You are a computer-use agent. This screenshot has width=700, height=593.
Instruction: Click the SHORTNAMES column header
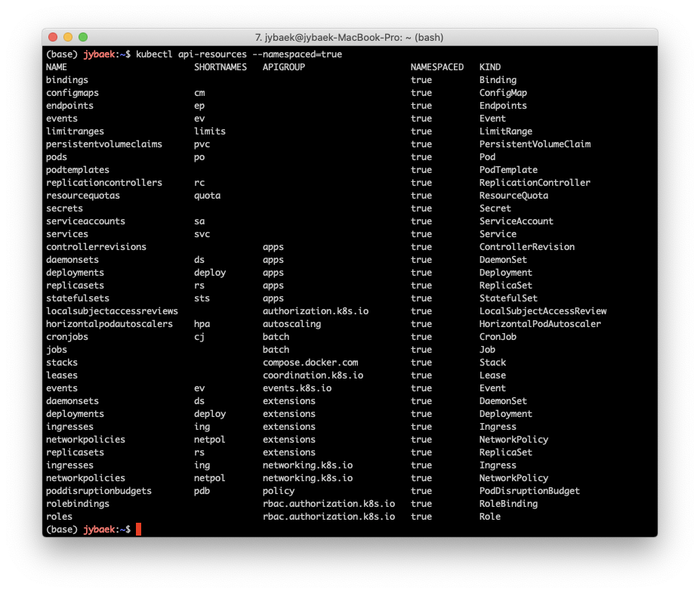[220, 67]
